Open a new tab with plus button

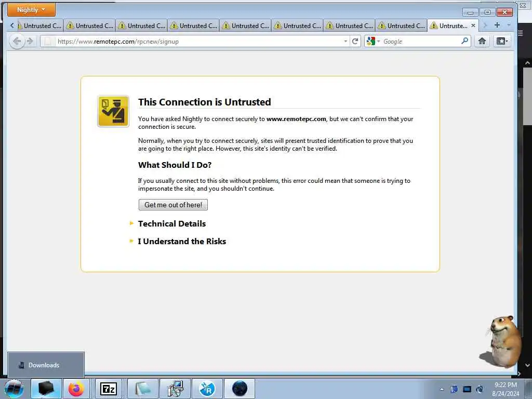(x=497, y=25)
